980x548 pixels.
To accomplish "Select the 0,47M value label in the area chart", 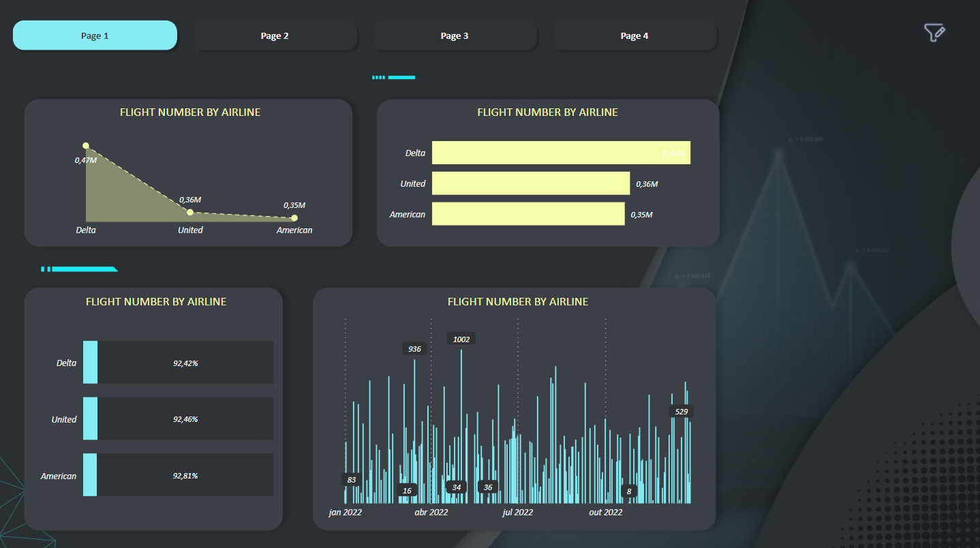I will tap(86, 160).
